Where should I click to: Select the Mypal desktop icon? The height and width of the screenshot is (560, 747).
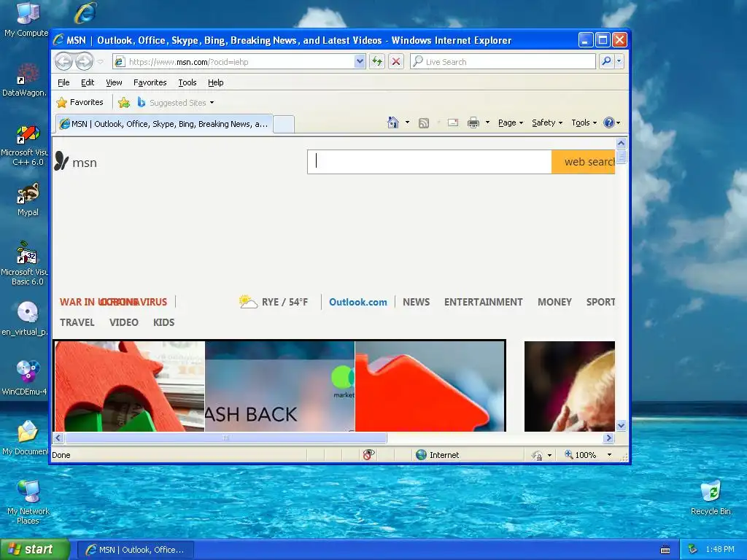[x=28, y=200]
